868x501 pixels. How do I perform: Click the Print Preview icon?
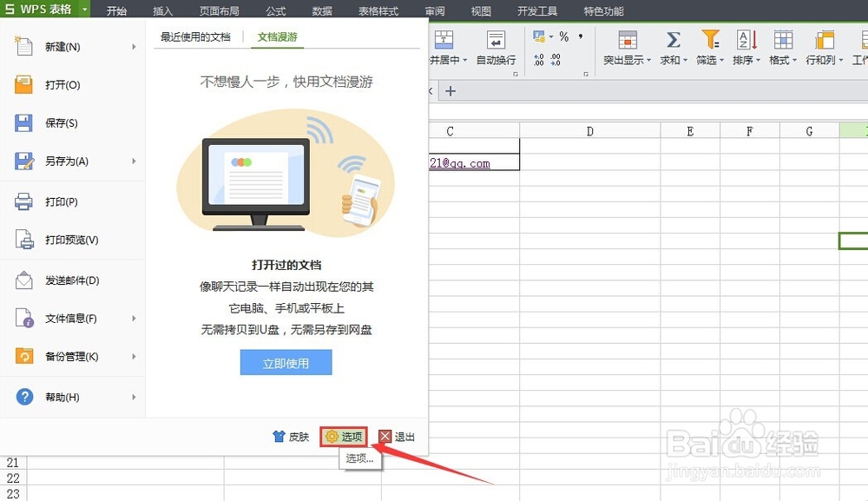(23, 240)
